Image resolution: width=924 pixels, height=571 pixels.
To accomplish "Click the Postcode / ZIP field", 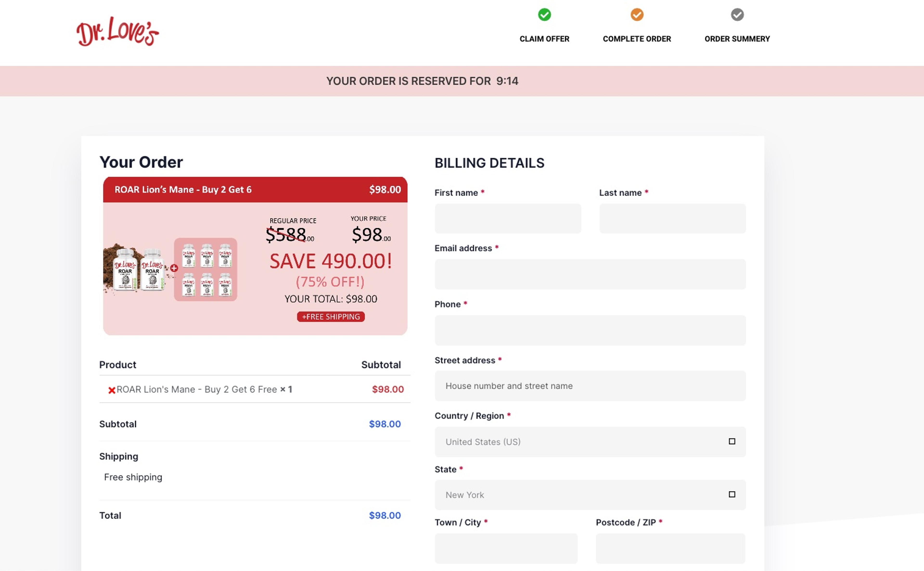I will [x=670, y=548].
